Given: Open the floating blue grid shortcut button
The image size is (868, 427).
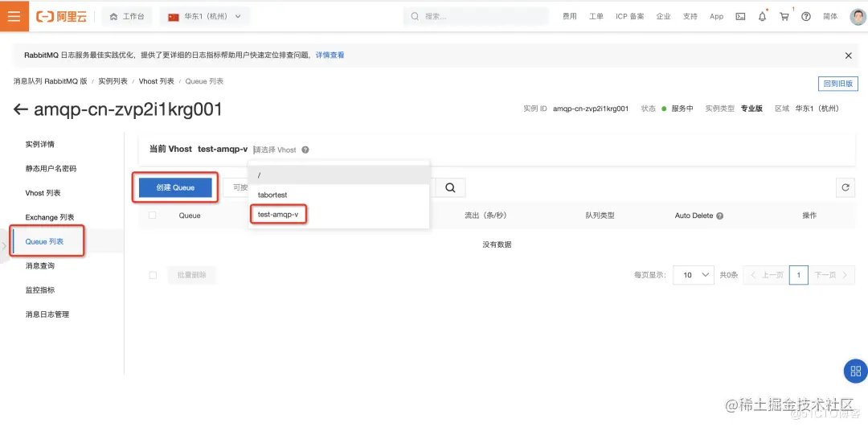Looking at the screenshot, I should point(856,371).
